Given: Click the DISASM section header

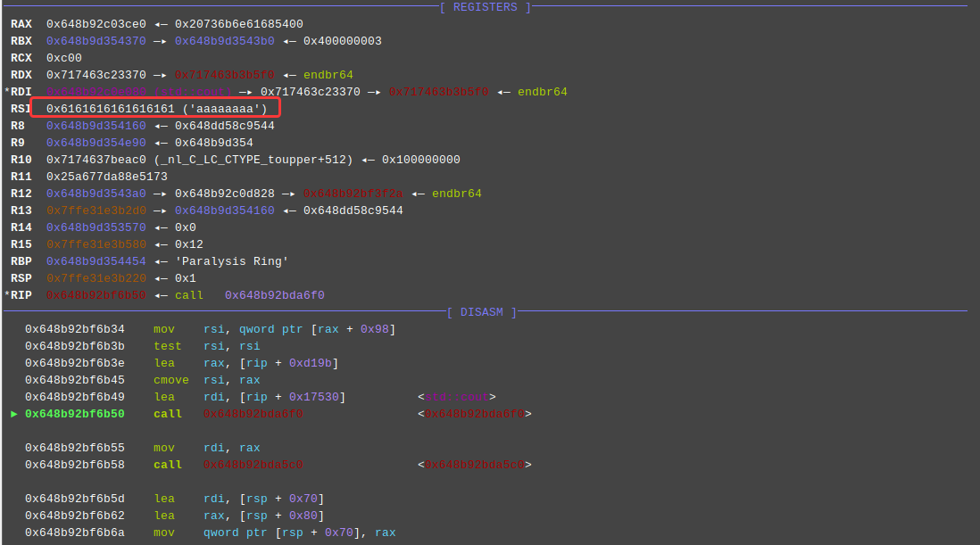Looking at the screenshot, I should tap(481, 312).
